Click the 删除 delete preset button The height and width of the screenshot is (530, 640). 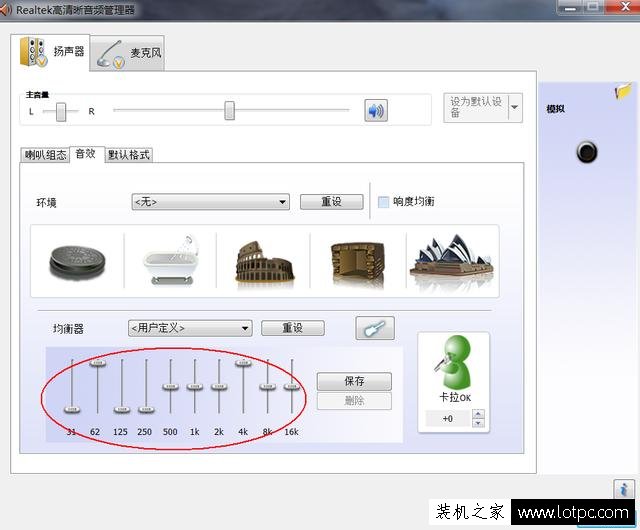pyautogui.click(x=354, y=401)
